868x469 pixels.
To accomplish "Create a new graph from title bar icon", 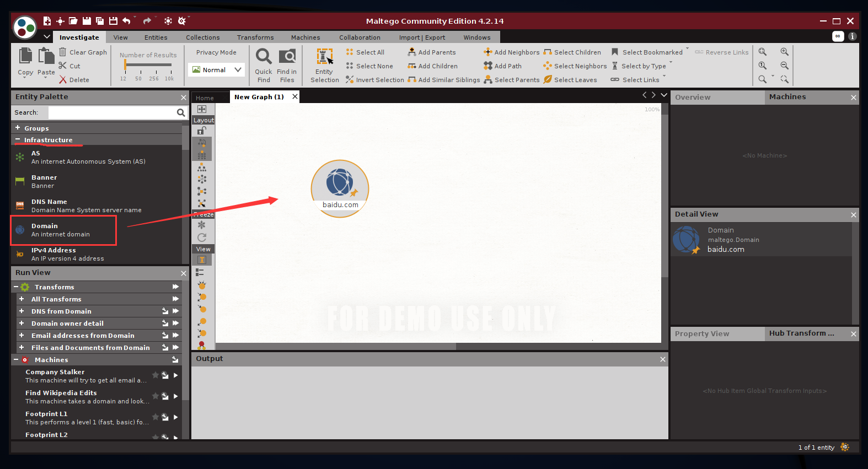I will click(47, 21).
